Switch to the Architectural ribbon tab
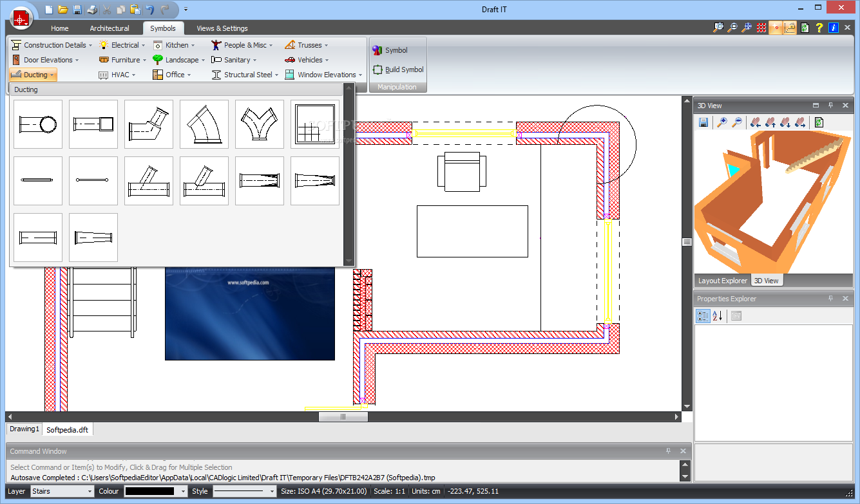 tap(110, 28)
